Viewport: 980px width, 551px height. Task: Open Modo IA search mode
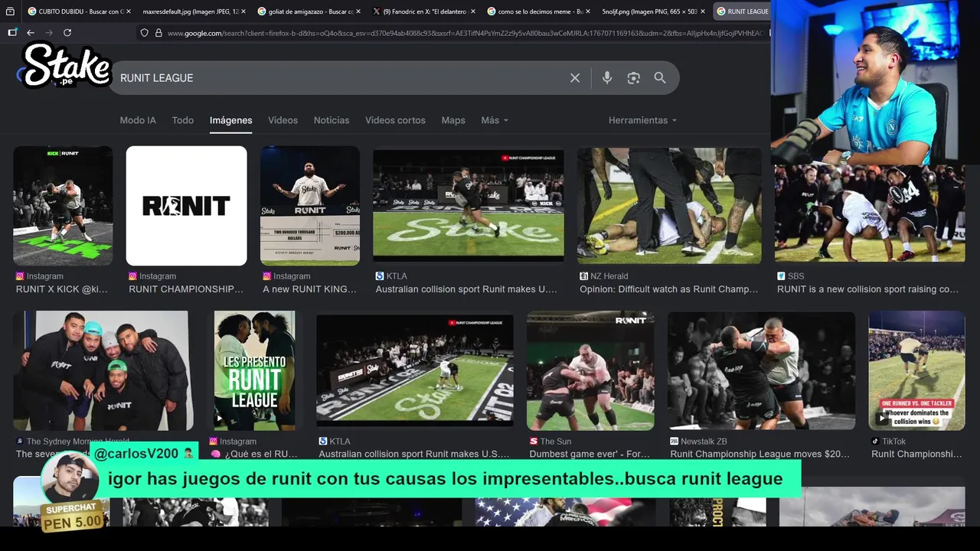click(138, 120)
